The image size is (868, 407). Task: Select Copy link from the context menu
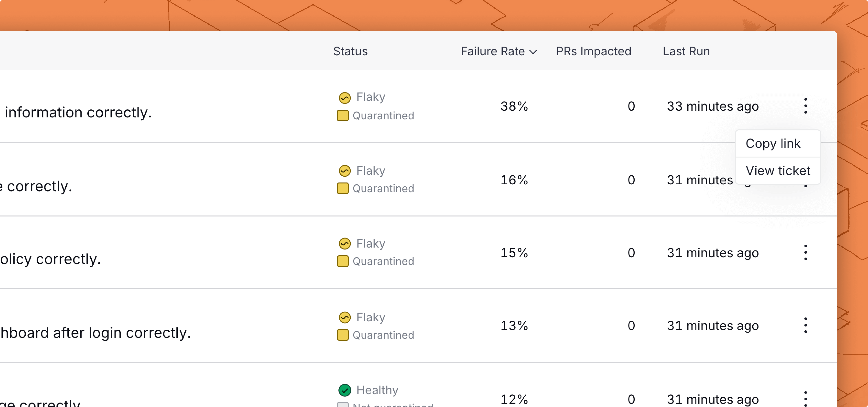[773, 144]
